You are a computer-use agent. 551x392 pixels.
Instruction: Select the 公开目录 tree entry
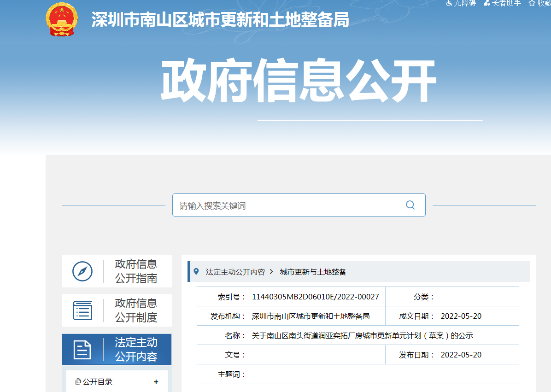[97, 382]
